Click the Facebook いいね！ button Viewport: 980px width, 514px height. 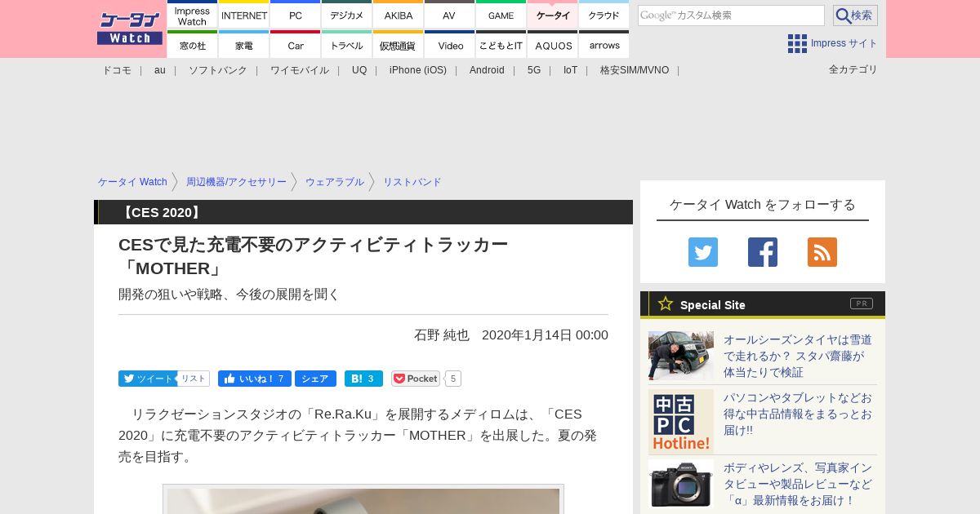coord(255,379)
